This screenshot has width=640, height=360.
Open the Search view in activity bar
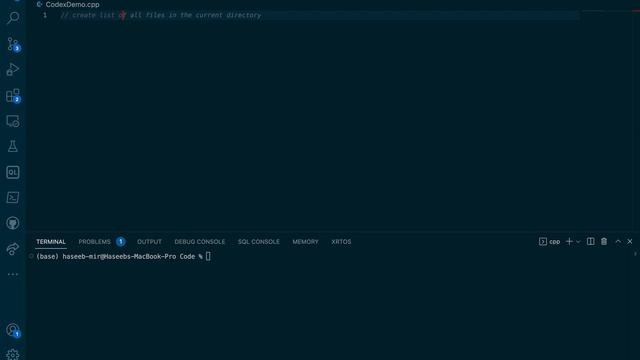pyautogui.click(x=13, y=18)
